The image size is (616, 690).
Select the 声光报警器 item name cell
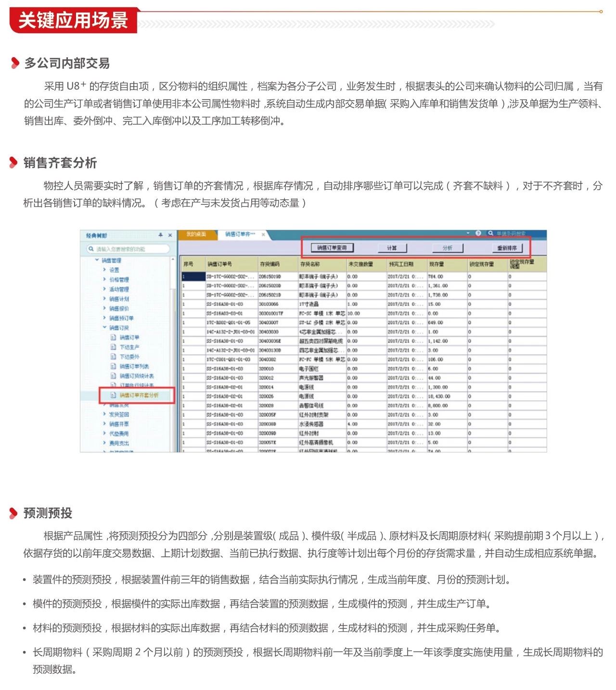click(322, 378)
